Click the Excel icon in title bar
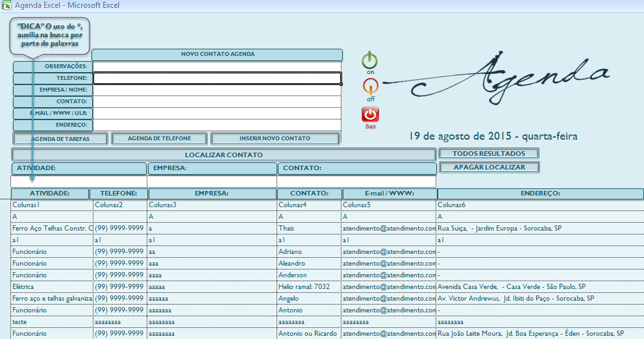The width and height of the screenshot is (644, 339). (x=6, y=5)
